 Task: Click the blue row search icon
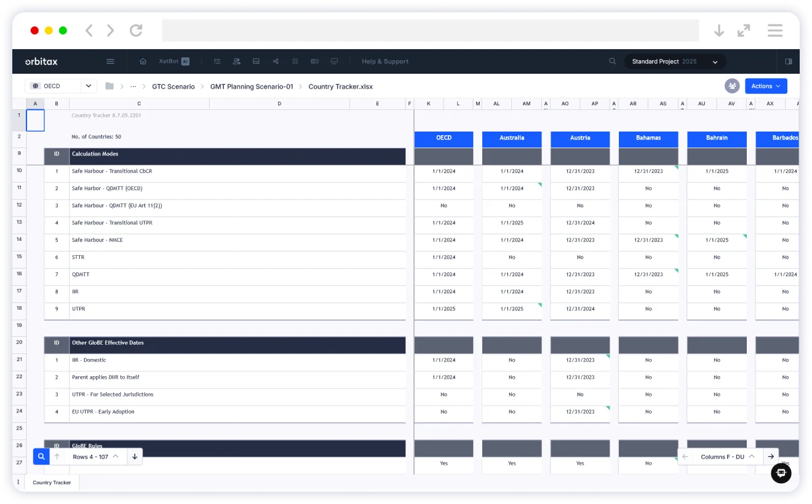coord(41,457)
